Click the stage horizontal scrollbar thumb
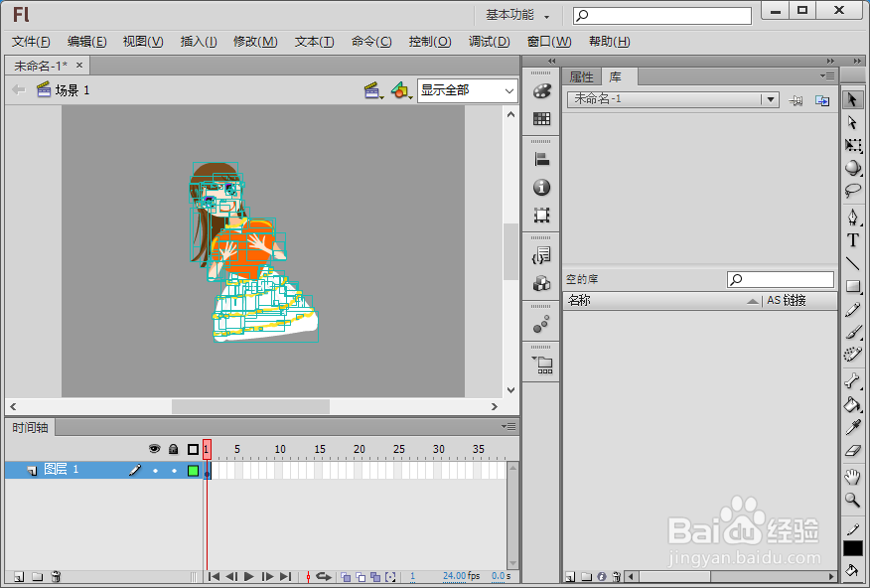The image size is (870, 588). pos(251,406)
